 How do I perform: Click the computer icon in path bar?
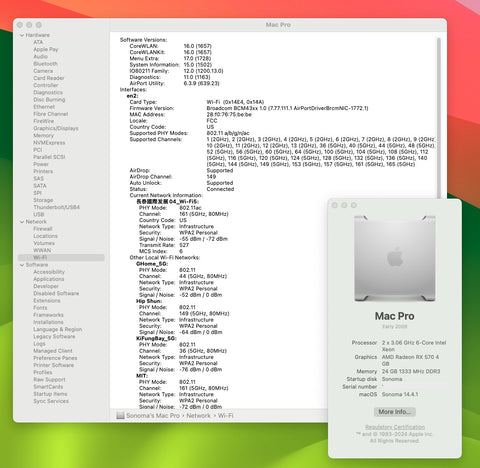120,416
